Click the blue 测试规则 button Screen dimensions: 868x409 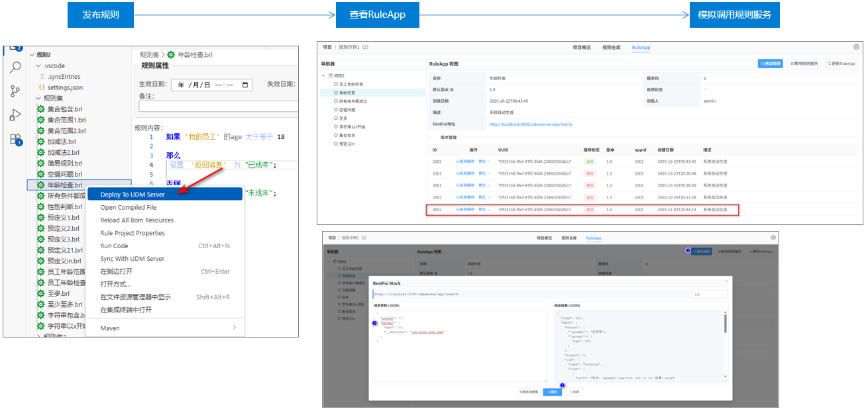[x=770, y=64]
